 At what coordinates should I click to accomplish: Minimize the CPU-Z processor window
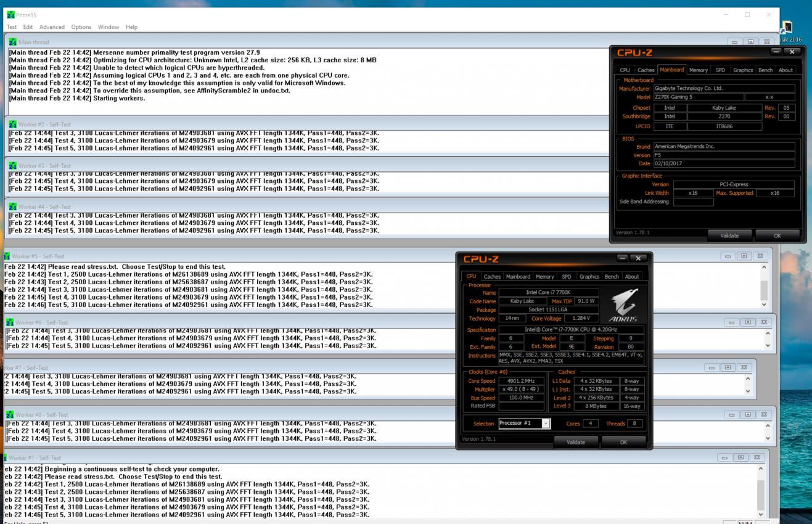tap(623, 258)
